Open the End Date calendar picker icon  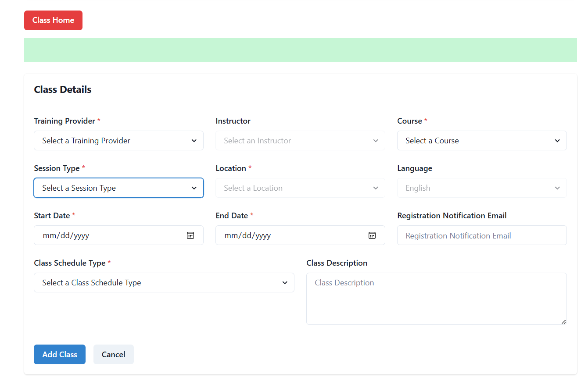click(x=372, y=235)
